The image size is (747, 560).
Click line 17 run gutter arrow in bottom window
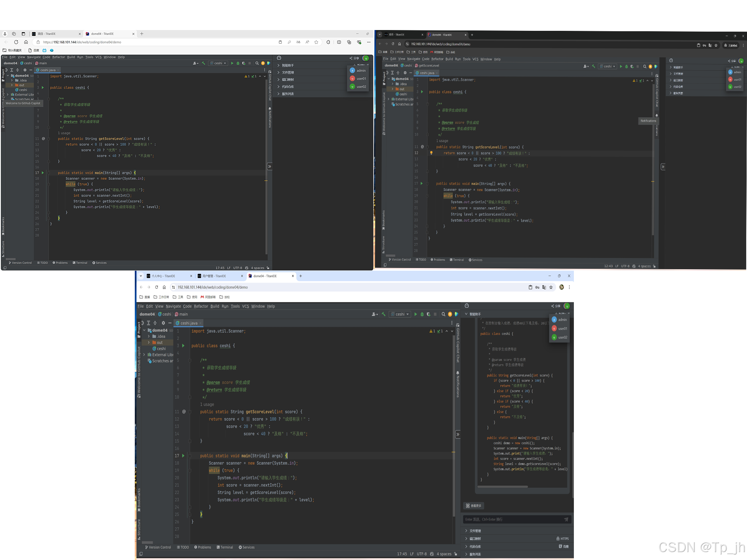pyautogui.click(x=183, y=456)
